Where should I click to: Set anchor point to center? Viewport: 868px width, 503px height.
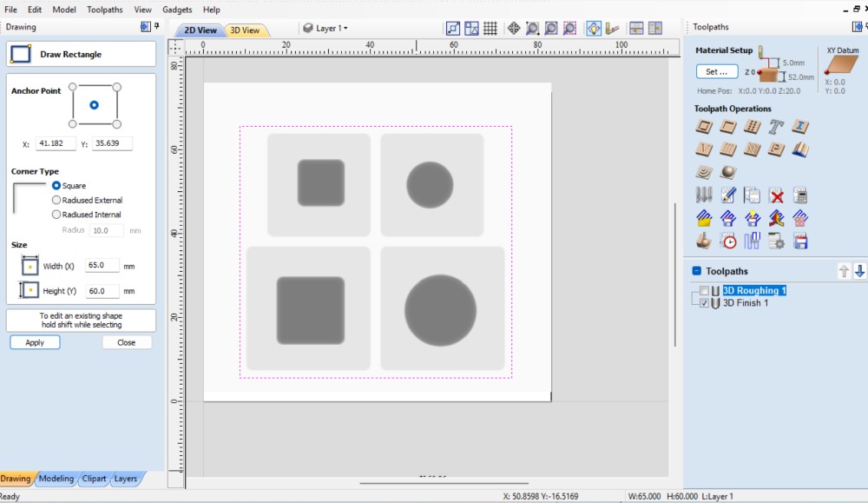coord(94,105)
